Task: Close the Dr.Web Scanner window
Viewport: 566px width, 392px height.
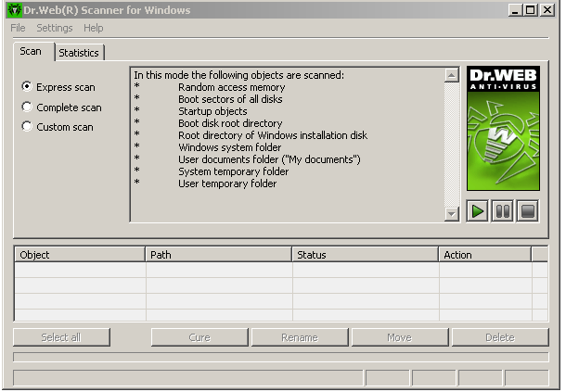Action: (547, 10)
